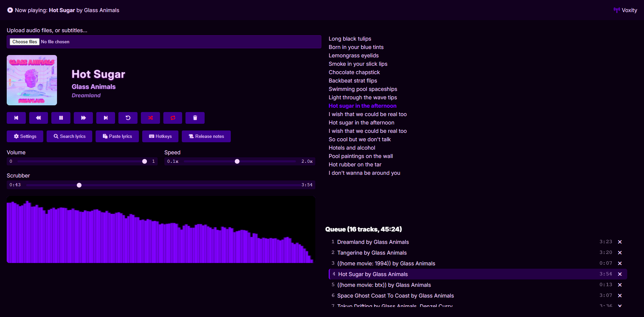Play Tangerine by Glass Animals from queue
This screenshot has height=317, width=644.
(x=478, y=253)
